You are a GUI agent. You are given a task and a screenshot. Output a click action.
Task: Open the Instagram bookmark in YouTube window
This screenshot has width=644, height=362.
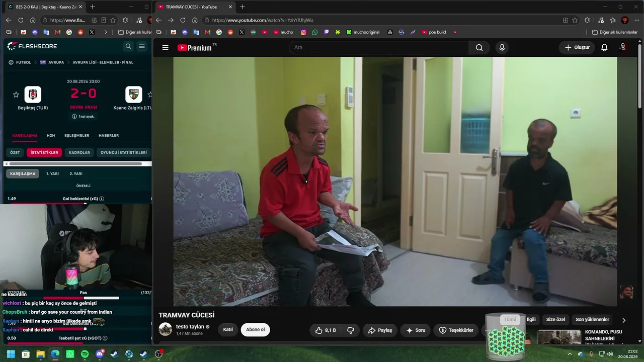pyautogui.click(x=303, y=32)
